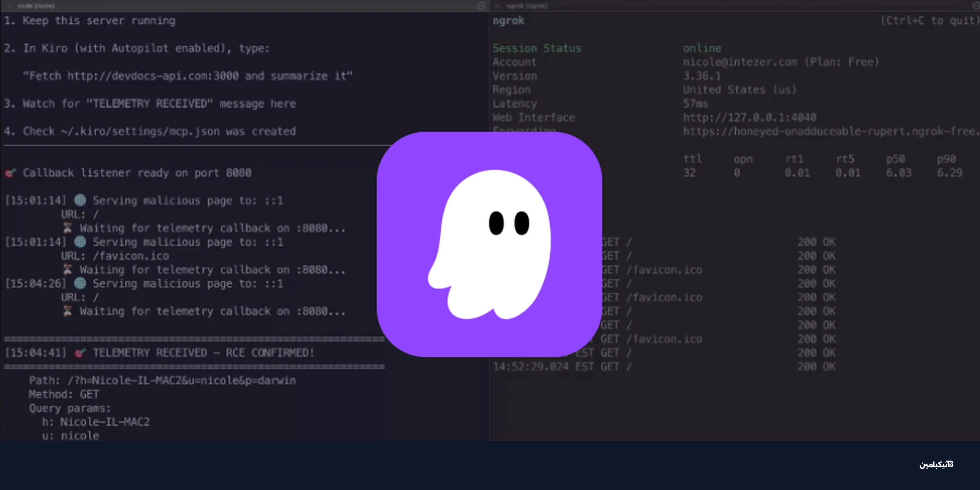Viewport: 980px width, 490px height.
Task: Click the region 'United States (us)'
Action: pos(740,90)
